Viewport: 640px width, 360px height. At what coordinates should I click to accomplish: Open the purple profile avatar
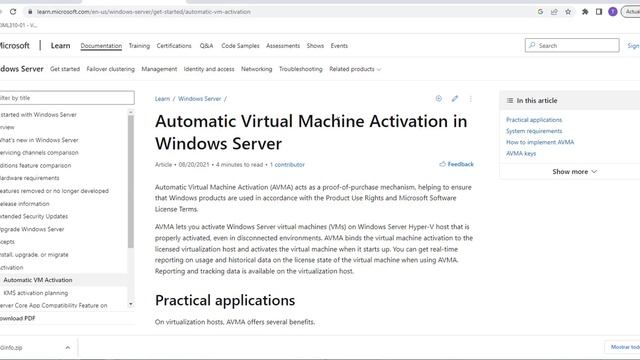pos(613,12)
